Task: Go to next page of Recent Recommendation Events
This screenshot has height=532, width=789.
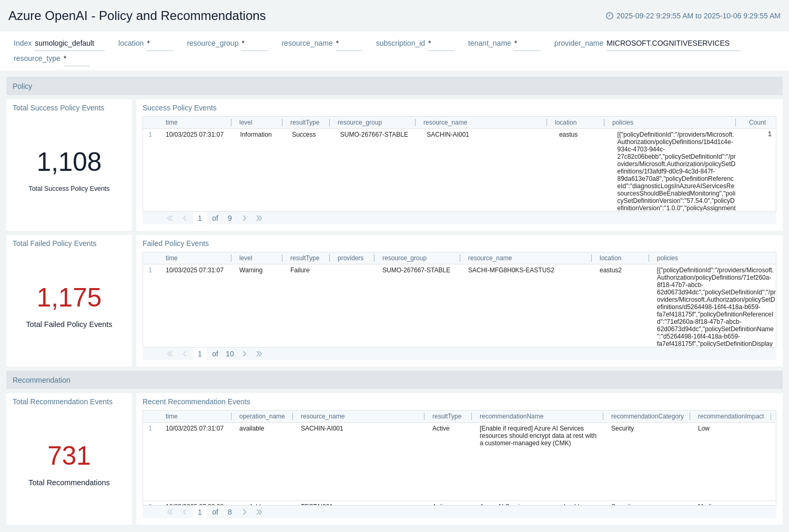Action: [x=245, y=512]
